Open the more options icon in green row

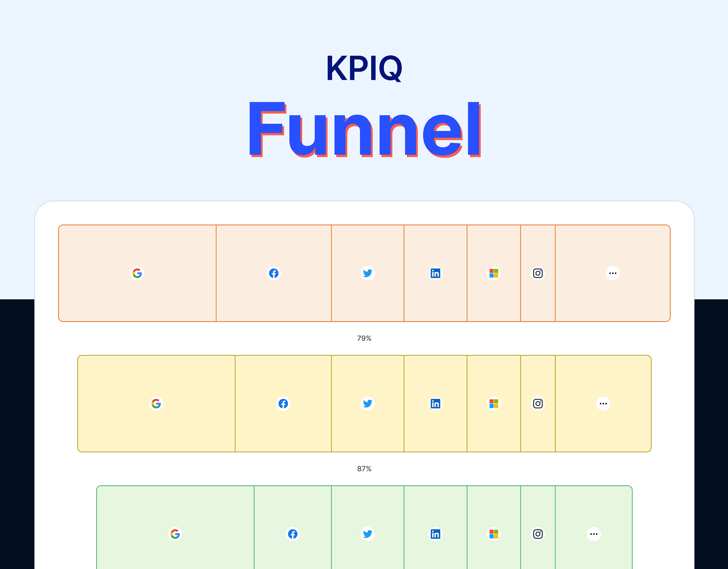click(594, 534)
